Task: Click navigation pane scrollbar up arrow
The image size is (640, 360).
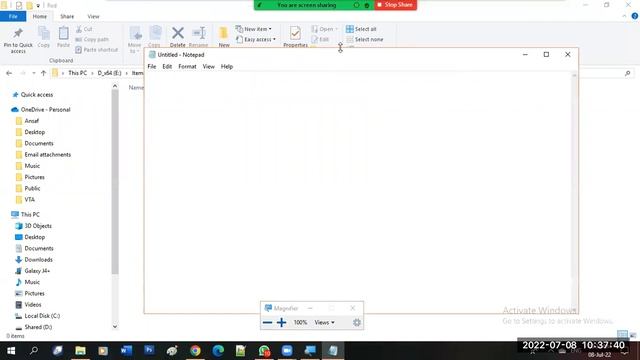Action: point(115,86)
